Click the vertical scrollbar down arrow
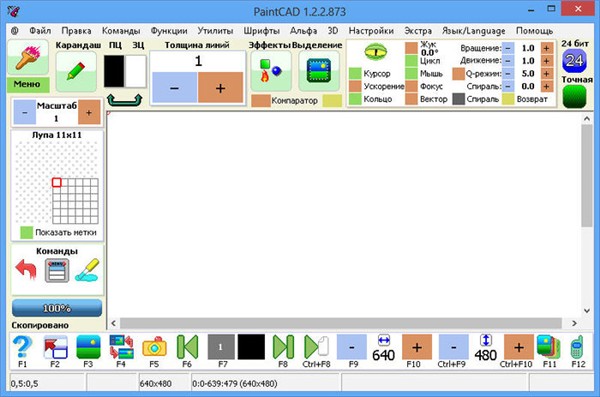 587,310
